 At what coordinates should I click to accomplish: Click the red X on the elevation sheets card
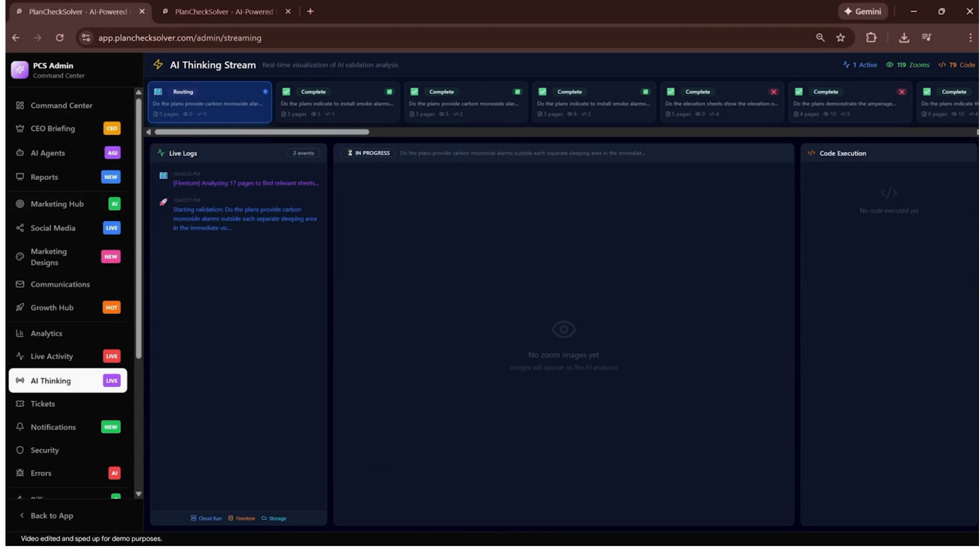[x=774, y=92]
